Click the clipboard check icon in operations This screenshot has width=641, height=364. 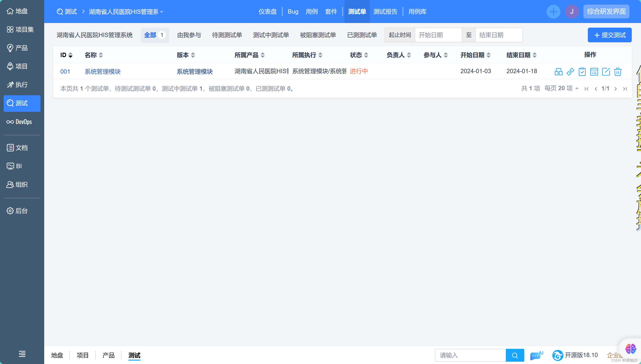click(582, 72)
